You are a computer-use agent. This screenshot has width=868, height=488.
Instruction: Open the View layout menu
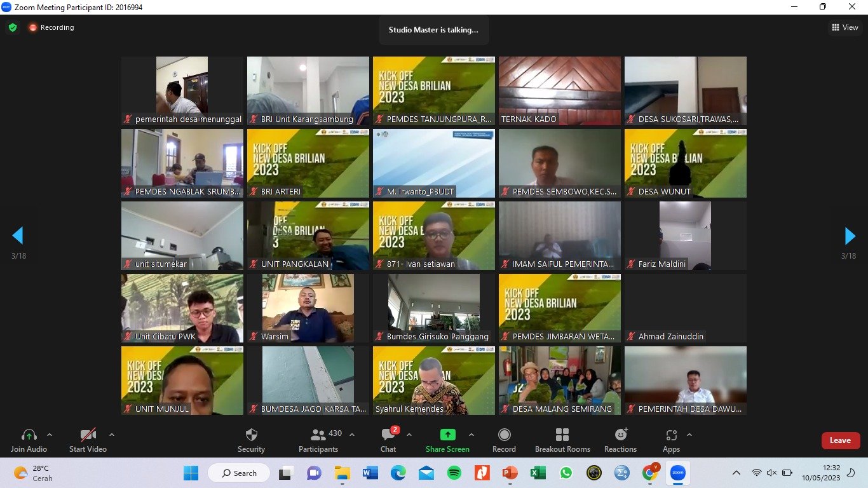tap(845, 27)
